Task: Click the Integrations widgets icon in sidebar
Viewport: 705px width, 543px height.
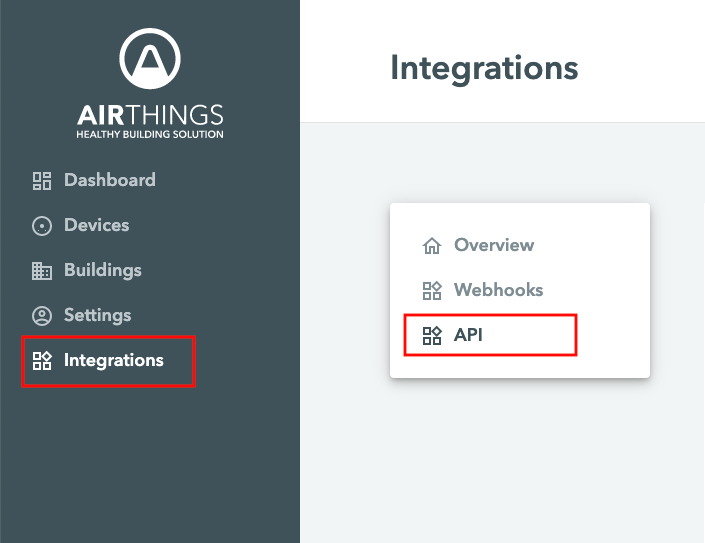Action: coord(42,361)
